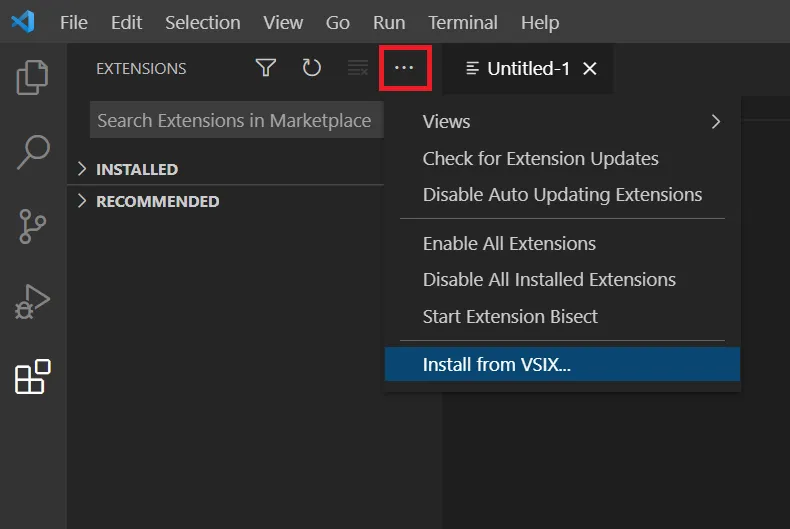
Task: Open the Run and Debug view
Action: [33, 302]
